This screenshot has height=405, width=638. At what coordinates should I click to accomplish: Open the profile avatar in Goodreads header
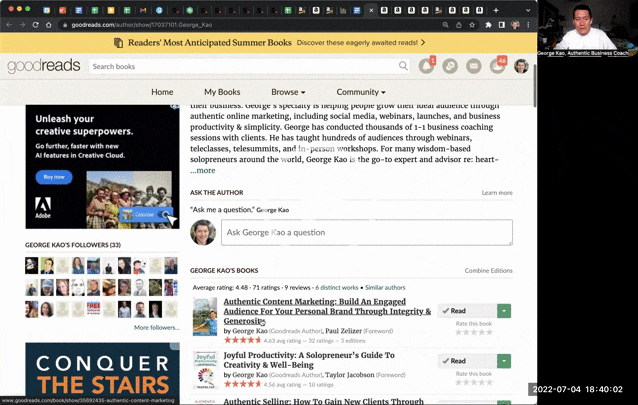[x=521, y=66]
